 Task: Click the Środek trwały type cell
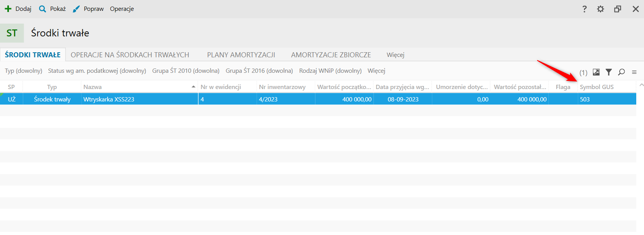52,99
